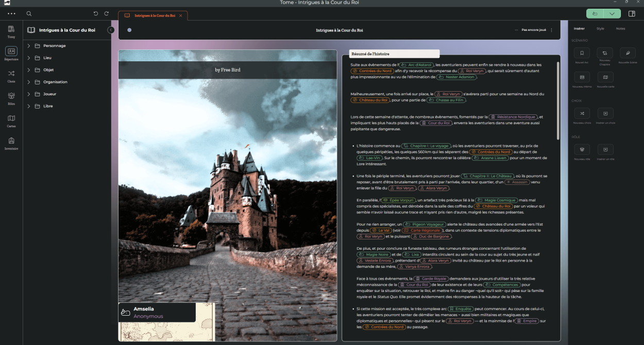Switch to the Style tab
644x345 pixels.
click(600, 28)
